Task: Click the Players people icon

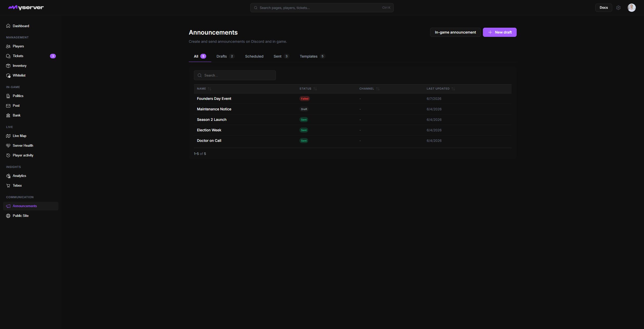Action: click(8, 46)
